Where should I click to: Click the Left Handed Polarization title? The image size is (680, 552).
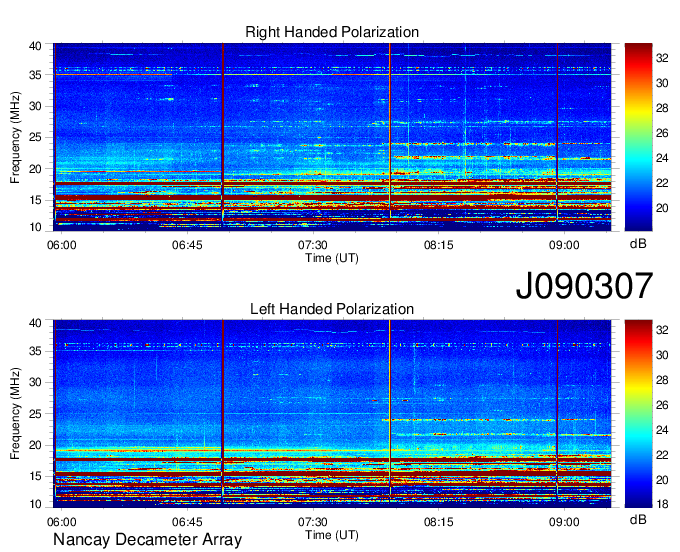coord(332,309)
